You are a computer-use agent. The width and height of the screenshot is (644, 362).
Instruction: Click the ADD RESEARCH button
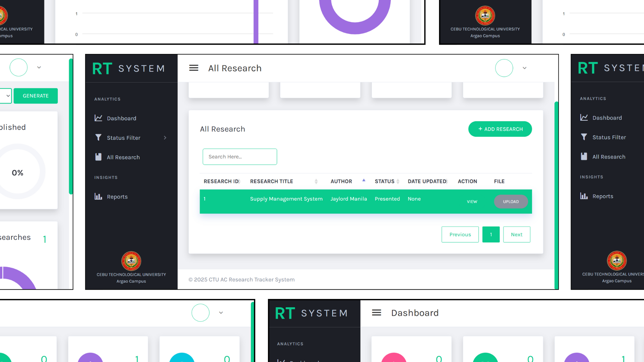pyautogui.click(x=500, y=129)
